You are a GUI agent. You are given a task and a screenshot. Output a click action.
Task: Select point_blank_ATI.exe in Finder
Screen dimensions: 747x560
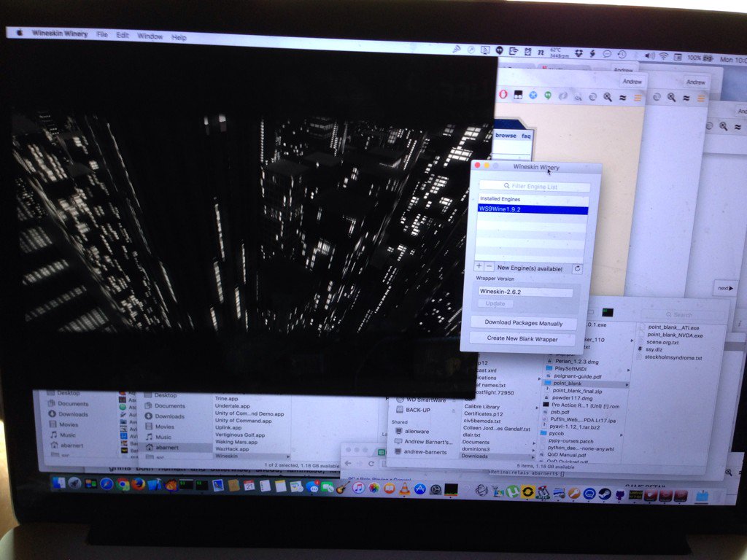click(673, 327)
